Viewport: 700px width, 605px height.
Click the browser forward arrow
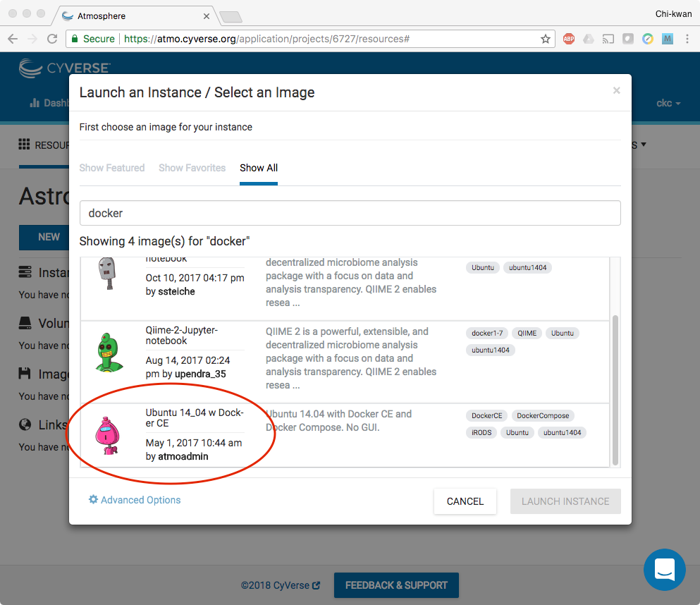[x=32, y=39]
